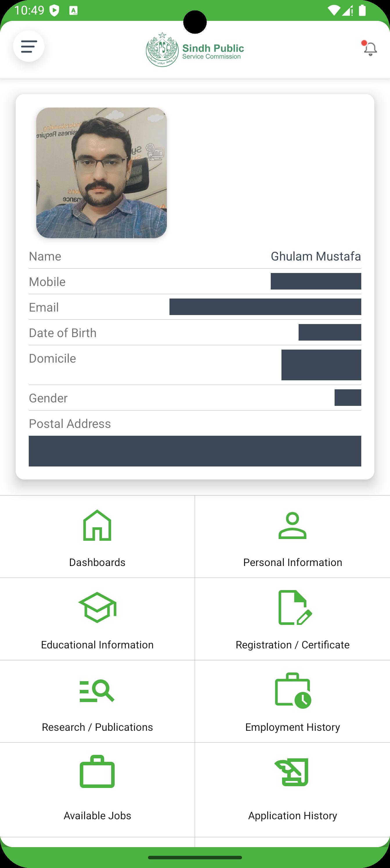Go to Educational Information label
The width and height of the screenshot is (390, 868).
[97, 645]
